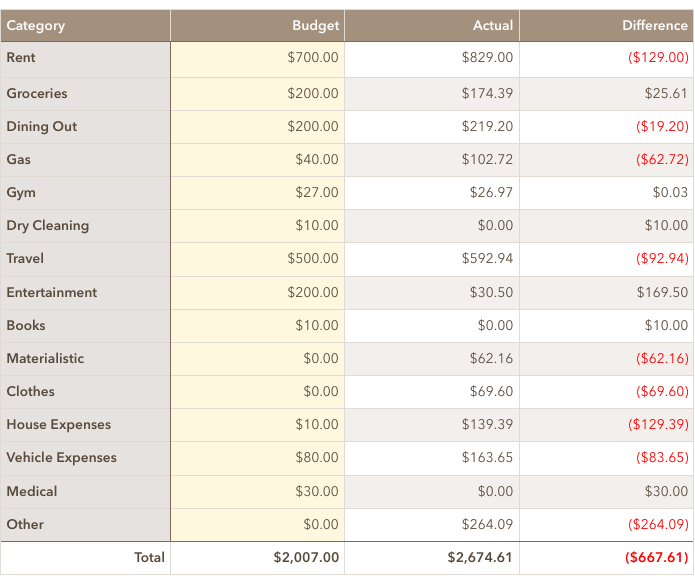This screenshot has height=582, width=695.
Task: Select the Gym budget cell $27.00
Action: point(258,193)
